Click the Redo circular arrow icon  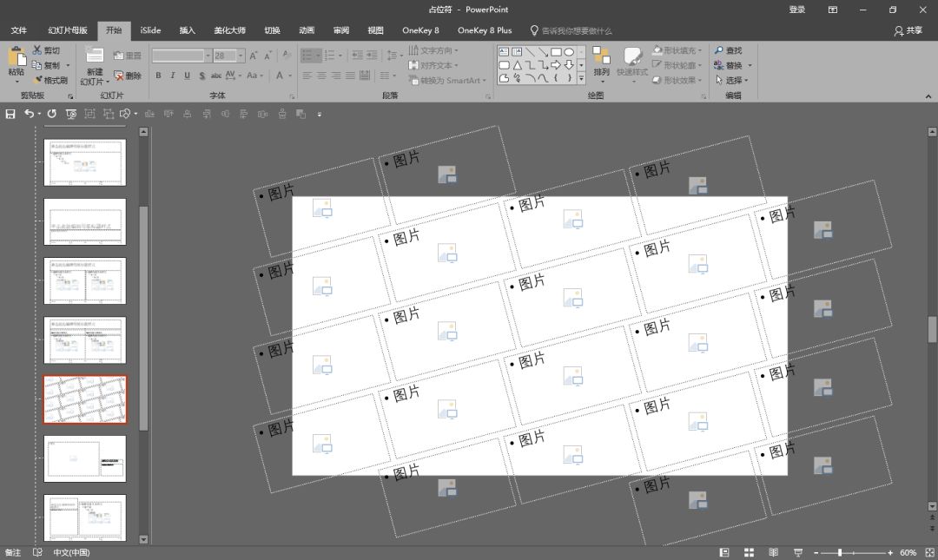(x=52, y=114)
